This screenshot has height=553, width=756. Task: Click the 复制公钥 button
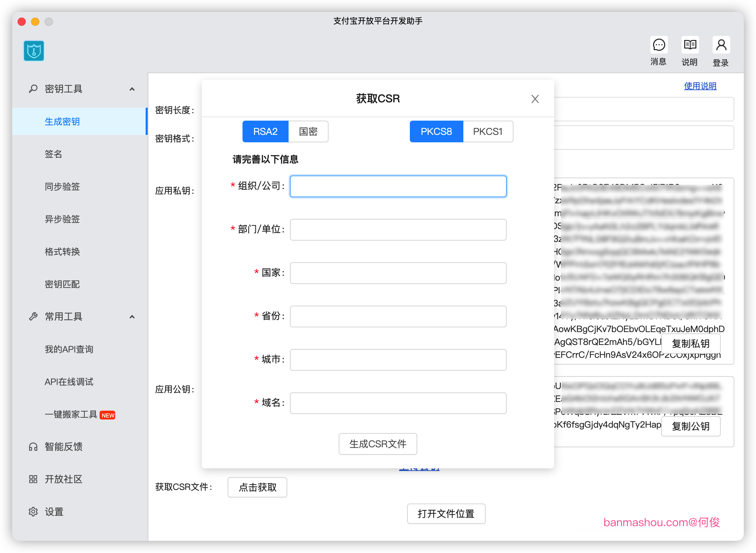pyautogui.click(x=691, y=426)
